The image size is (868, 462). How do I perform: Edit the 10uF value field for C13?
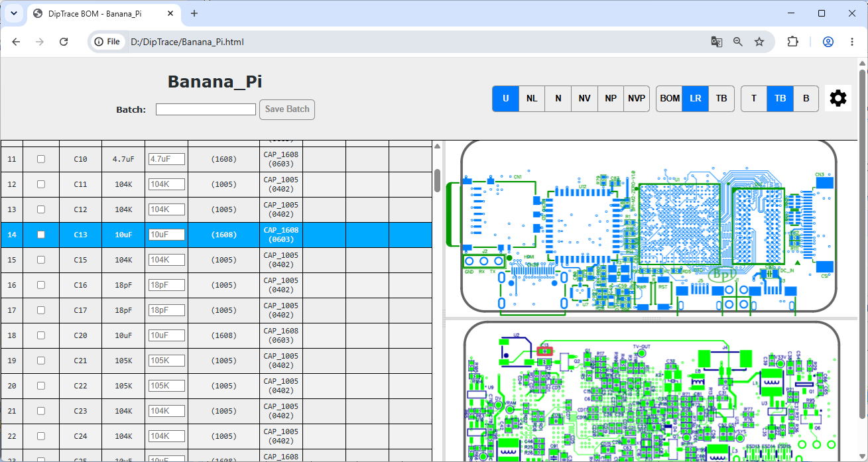[x=166, y=235]
